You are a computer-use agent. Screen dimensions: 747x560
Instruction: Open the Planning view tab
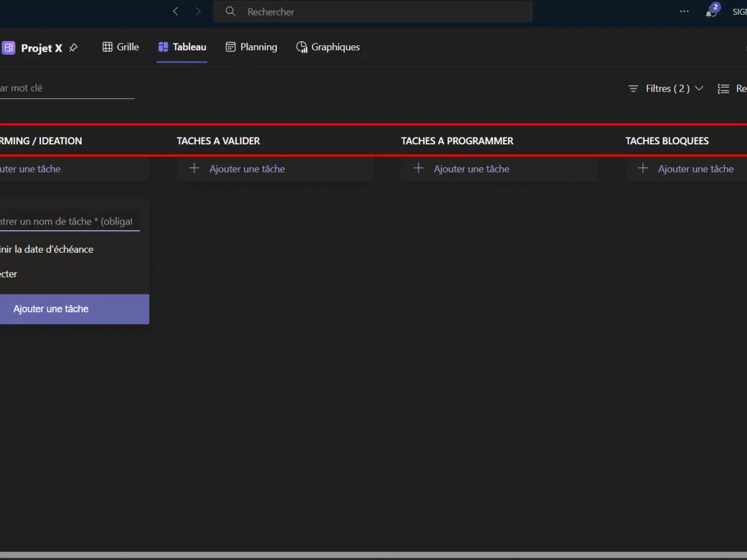tap(251, 47)
